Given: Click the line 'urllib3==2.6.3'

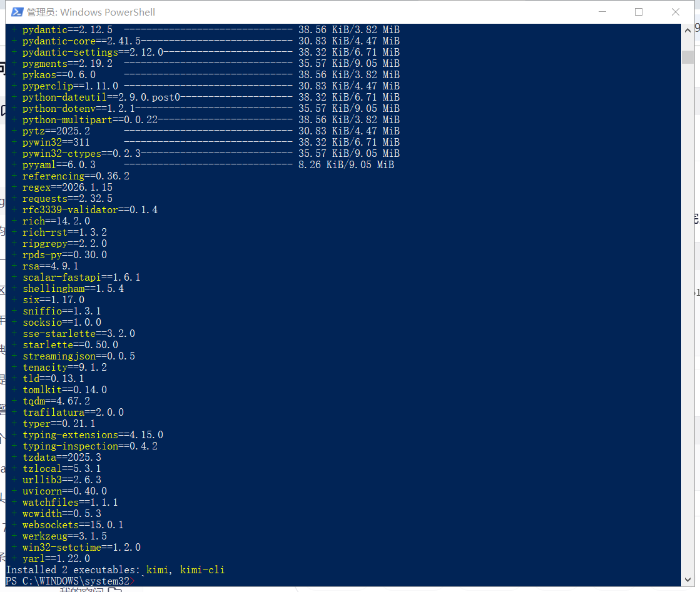Looking at the screenshot, I should pos(61,480).
